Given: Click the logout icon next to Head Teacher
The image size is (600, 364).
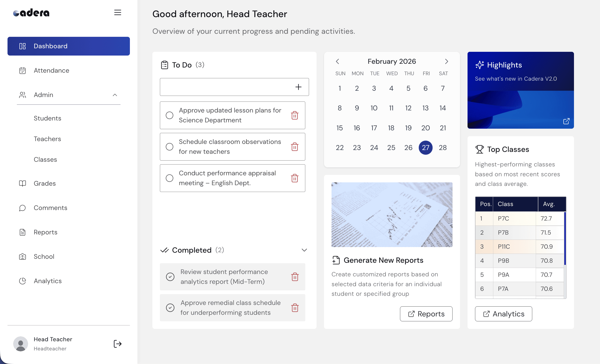Looking at the screenshot, I should pyautogui.click(x=118, y=344).
